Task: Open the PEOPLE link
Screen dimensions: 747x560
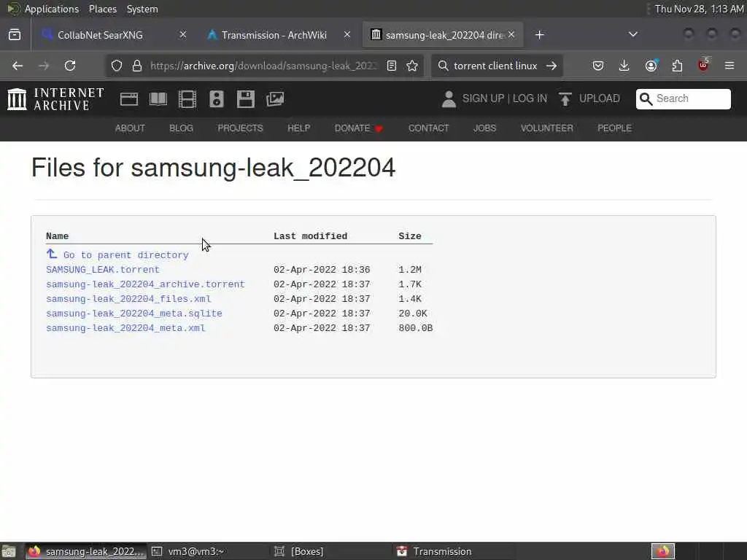Action: (x=614, y=128)
